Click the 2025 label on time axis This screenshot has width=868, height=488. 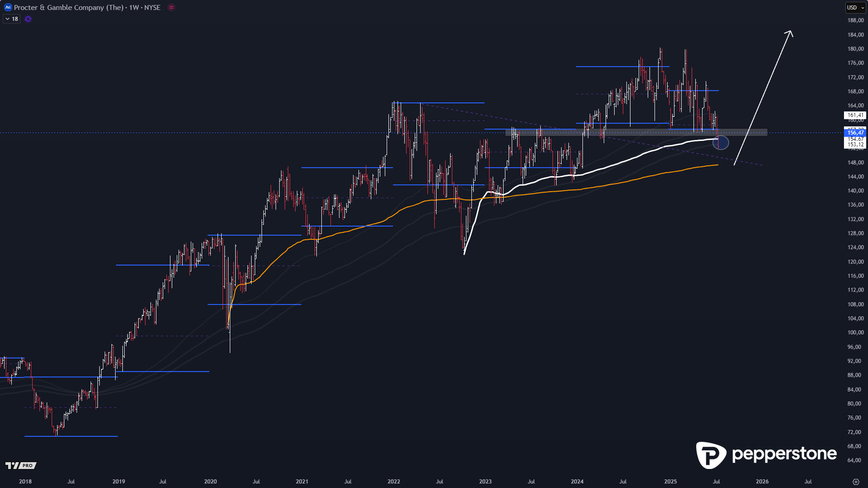[670, 482]
